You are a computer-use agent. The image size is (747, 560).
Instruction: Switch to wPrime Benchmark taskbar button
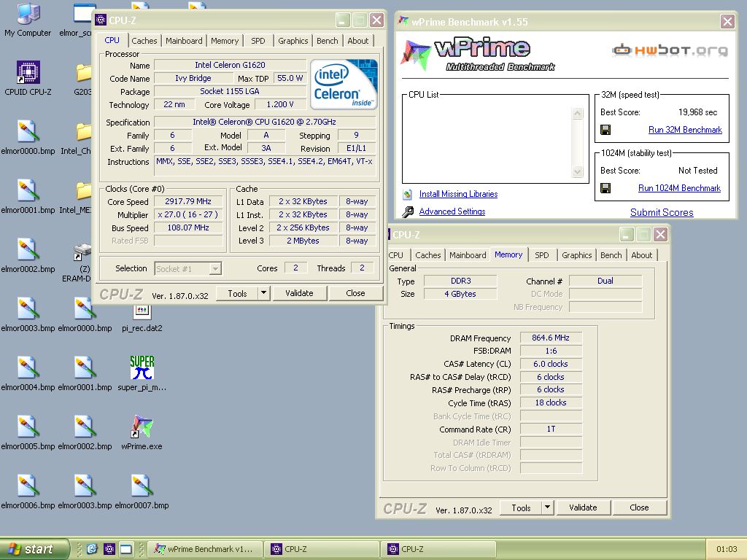coord(205,549)
